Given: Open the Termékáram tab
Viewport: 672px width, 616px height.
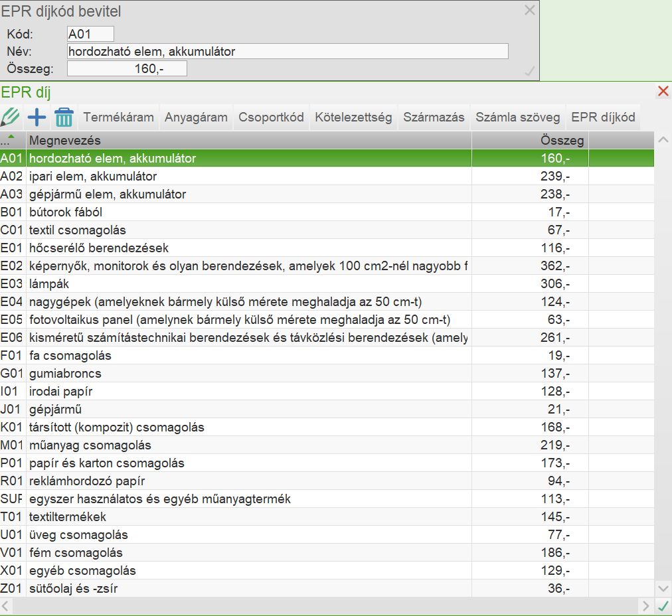Looking at the screenshot, I should pos(118,117).
